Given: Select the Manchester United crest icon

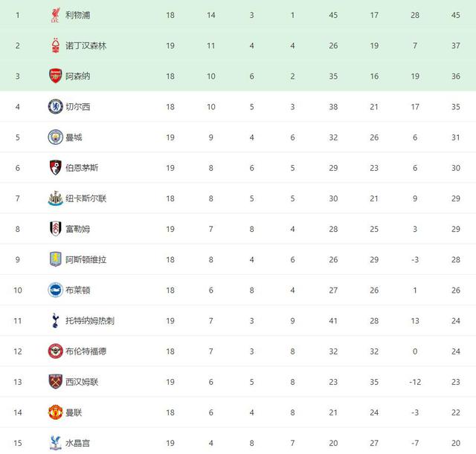Looking at the screenshot, I should point(55,412).
